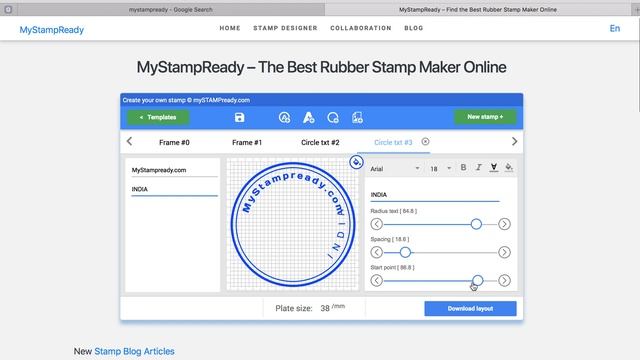This screenshot has height=360, width=640.
Task: Decrease Radius text with left arrow
Action: coord(376,224)
